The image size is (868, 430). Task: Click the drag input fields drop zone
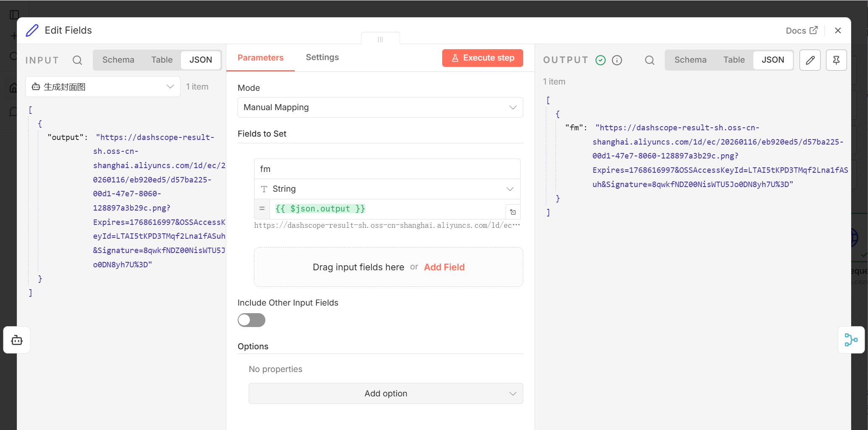(388, 267)
